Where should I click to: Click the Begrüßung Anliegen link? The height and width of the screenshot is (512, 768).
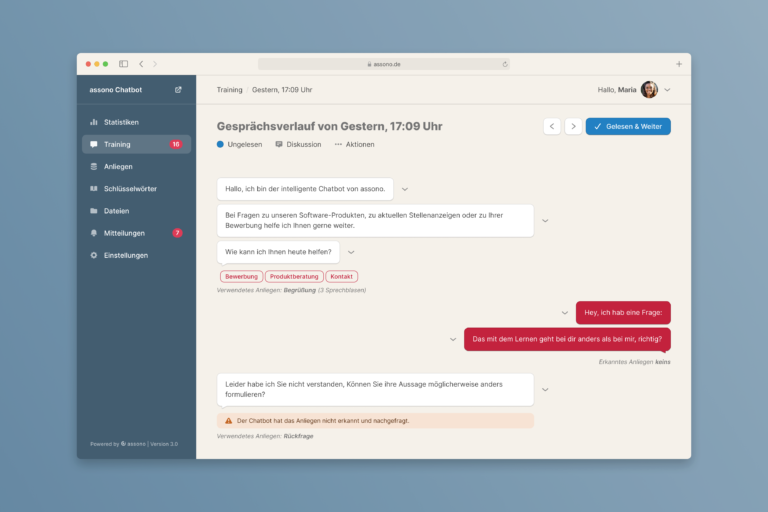click(300, 290)
